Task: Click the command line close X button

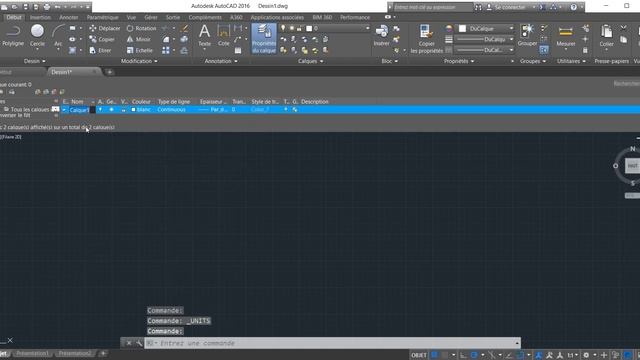Action: pos(129,343)
